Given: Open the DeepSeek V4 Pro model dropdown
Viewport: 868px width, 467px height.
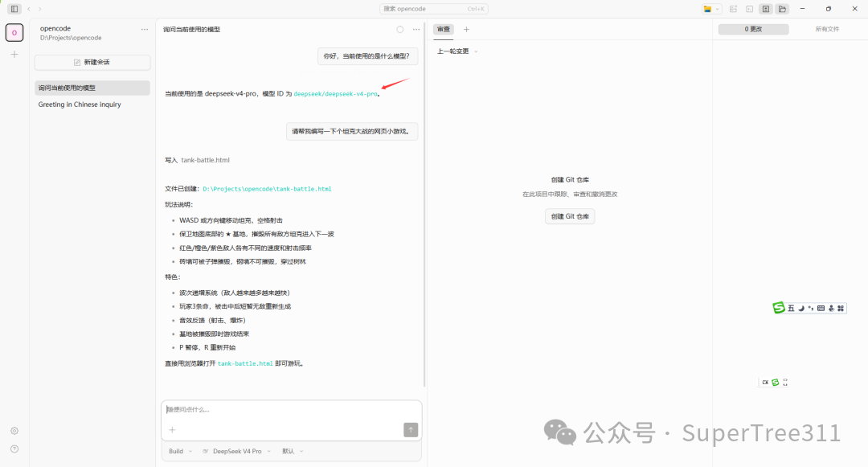Looking at the screenshot, I should click(236, 451).
